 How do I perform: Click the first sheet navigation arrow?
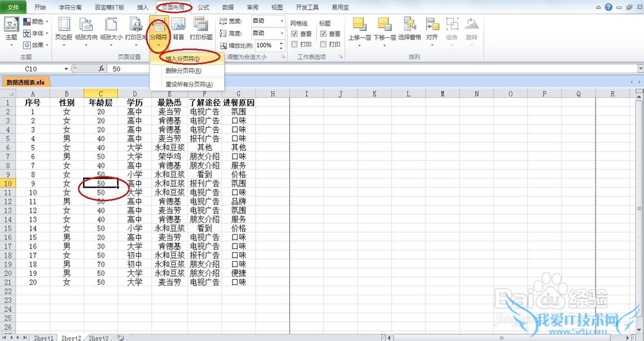click(4, 338)
